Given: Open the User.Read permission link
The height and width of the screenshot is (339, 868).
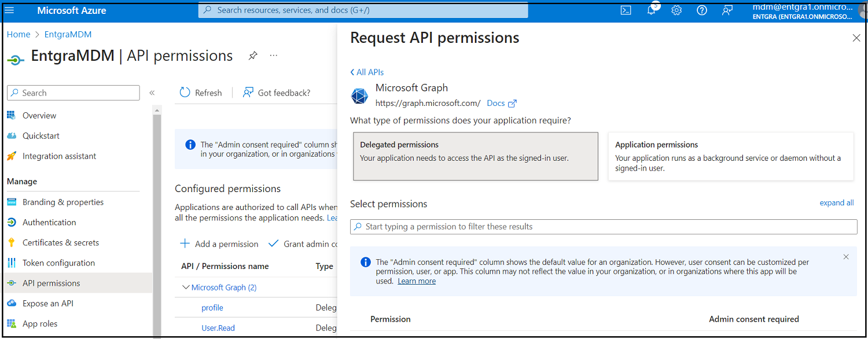Looking at the screenshot, I should (x=218, y=328).
